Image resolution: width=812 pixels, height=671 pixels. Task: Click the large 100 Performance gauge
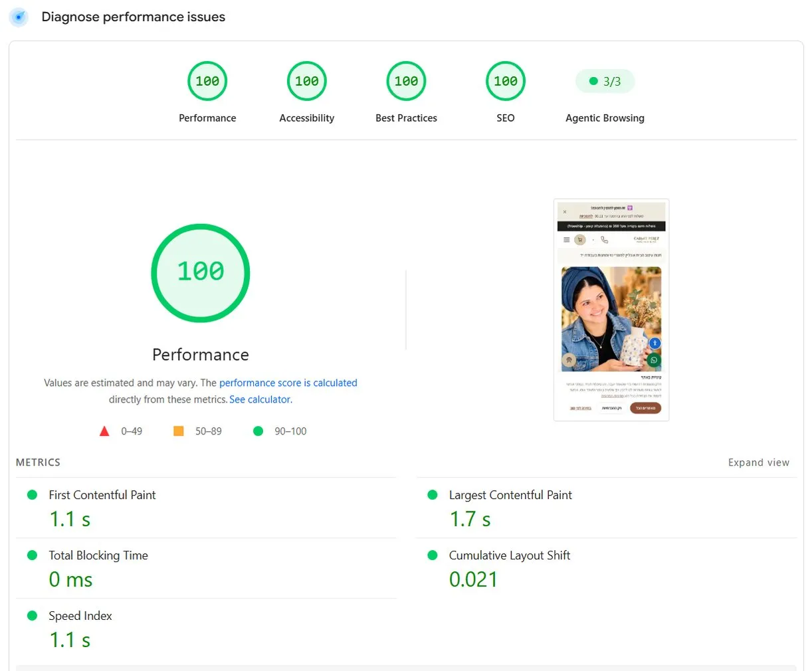(x=201, y=273)
